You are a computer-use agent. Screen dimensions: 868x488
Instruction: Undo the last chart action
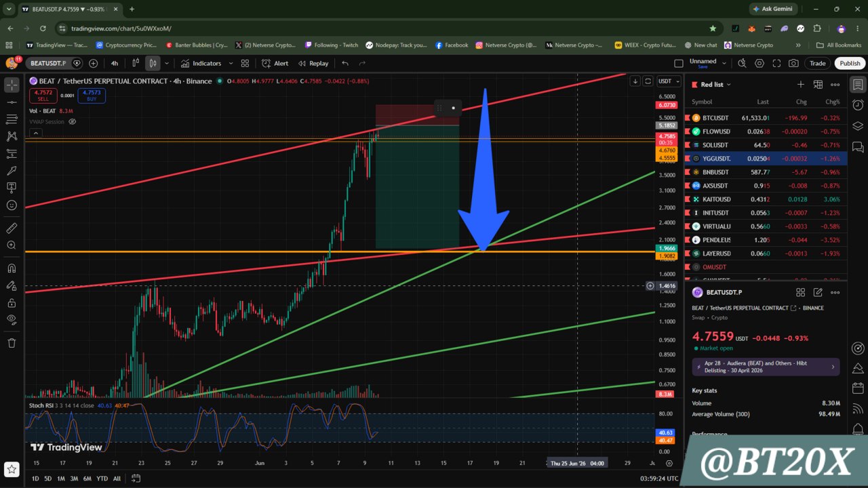click(x=345, y=63)
